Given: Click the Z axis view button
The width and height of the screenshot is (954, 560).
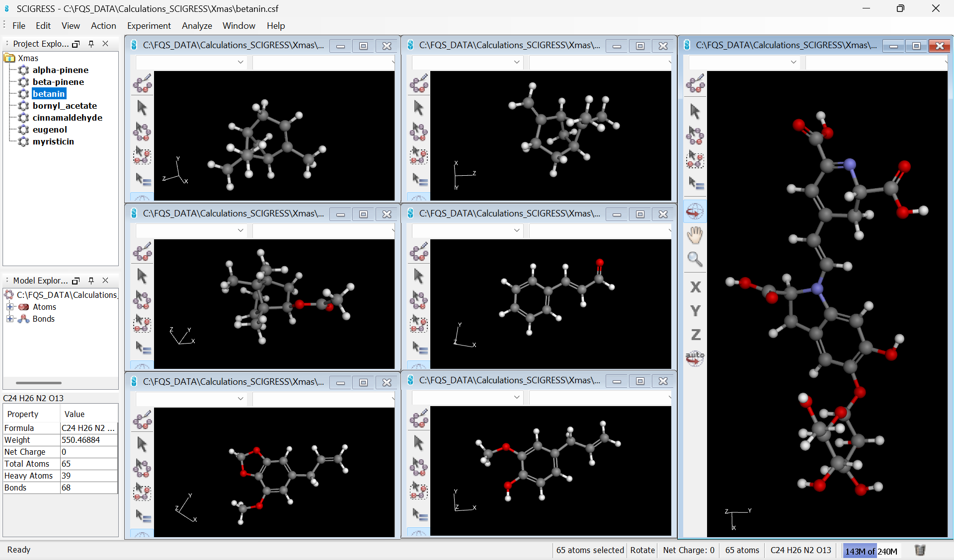Looking at the screenshot, I should (695, 335).
